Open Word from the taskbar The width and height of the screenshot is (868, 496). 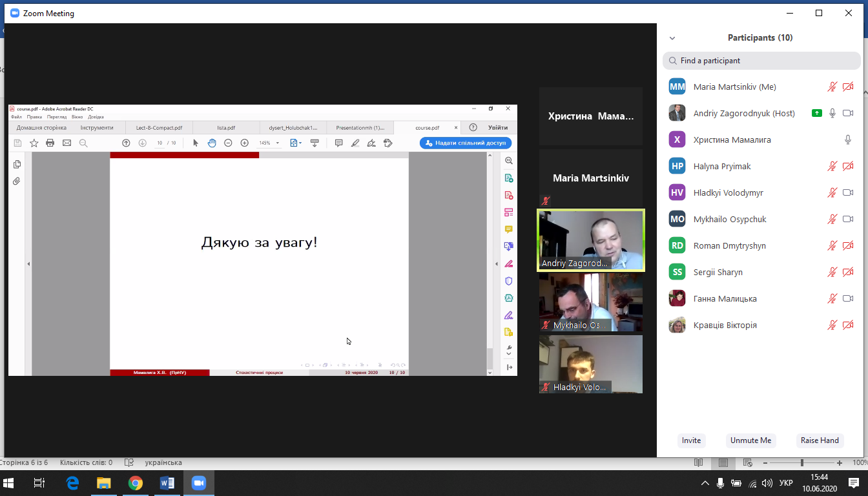click(x=167, y=483)
